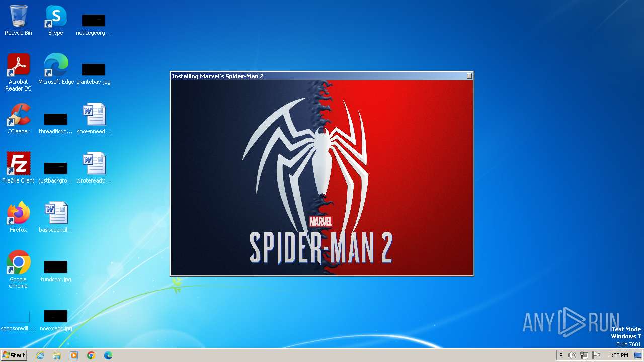Viewport: 644px width, 362px height.
Task: Launch Internet Explorer from taskbar
Action: click(x=40, y=355)
